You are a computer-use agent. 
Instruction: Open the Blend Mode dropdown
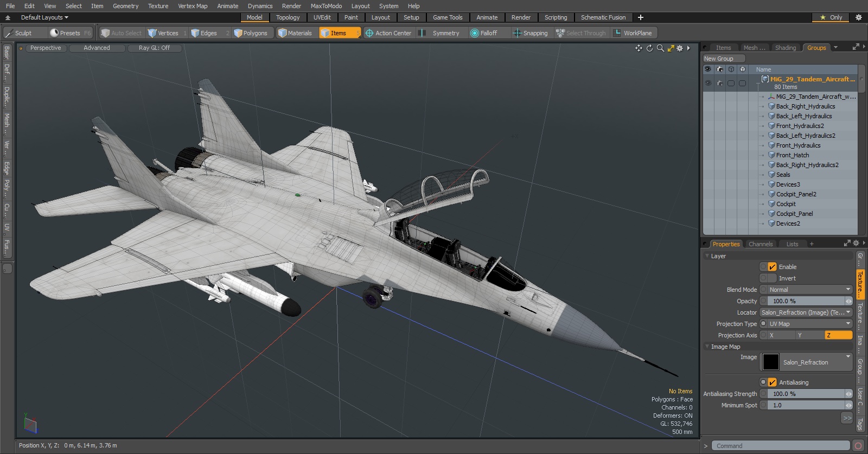[x=809, y=290]
